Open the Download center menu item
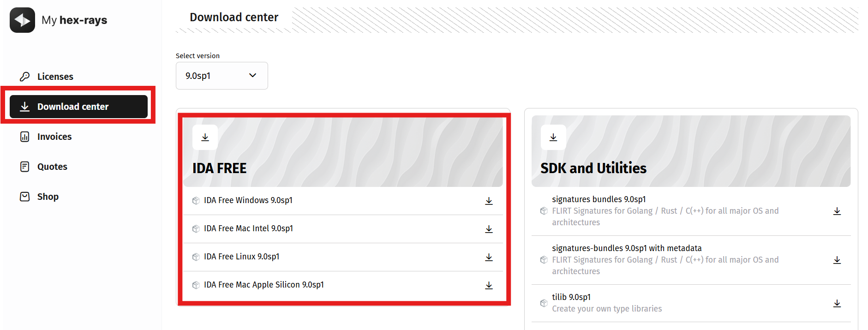Viewport: 868px width, 330px height. tap(78, 107)
